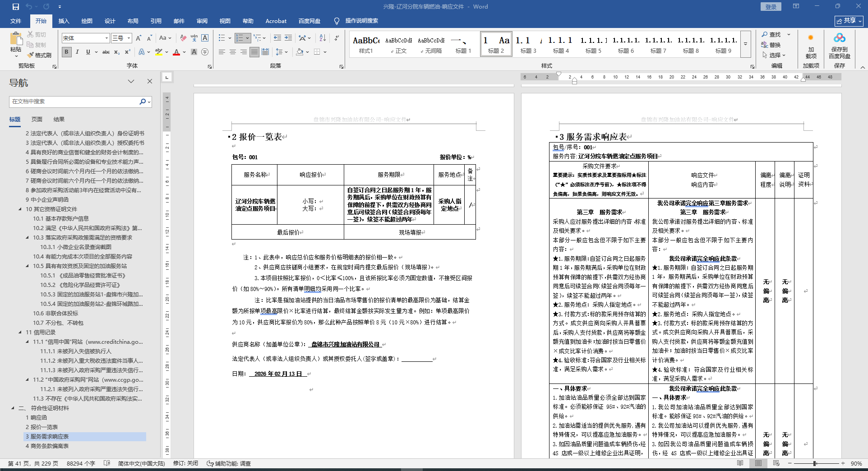This screenshot has height=471, width=868.
Task: Toggle justified alignment button
Action: [x=254, y=52]
